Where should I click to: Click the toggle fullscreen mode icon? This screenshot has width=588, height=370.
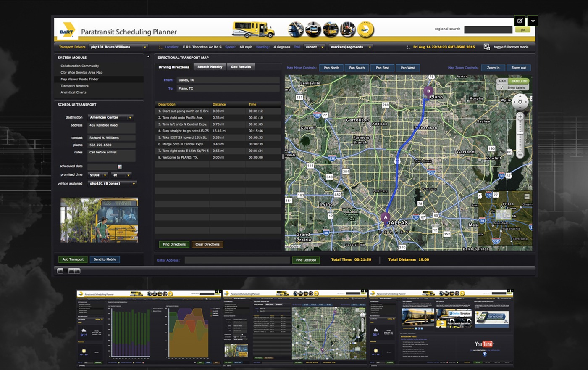[487, 47]
